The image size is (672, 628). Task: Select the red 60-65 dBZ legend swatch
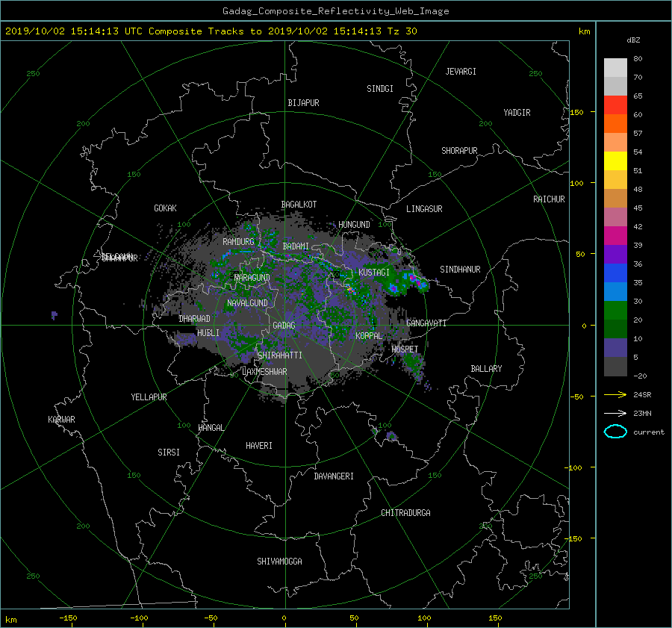(x=615, y=105)
